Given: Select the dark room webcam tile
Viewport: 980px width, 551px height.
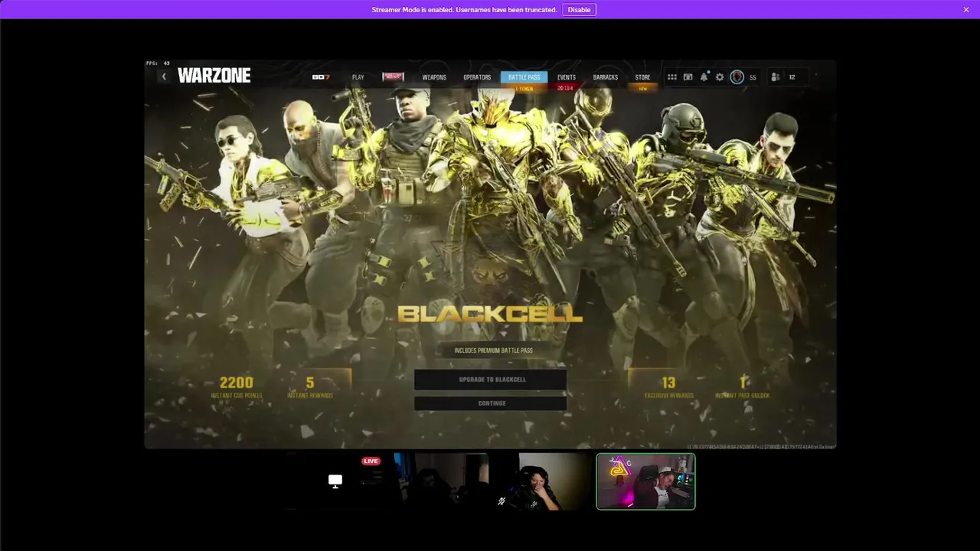Looking at the screenshot, I should coord(441,481).
